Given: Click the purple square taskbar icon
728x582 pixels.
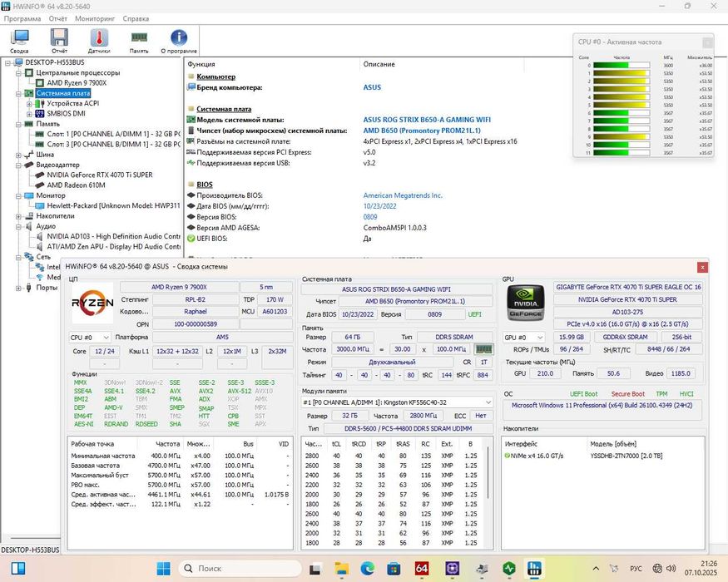Looking at the screenshot, I should [x=453, y=568].
